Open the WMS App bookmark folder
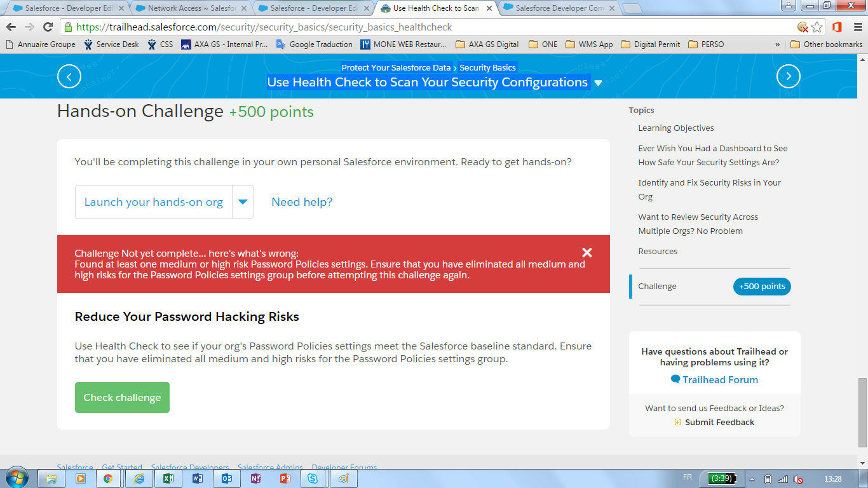 [x=589, y=44]
